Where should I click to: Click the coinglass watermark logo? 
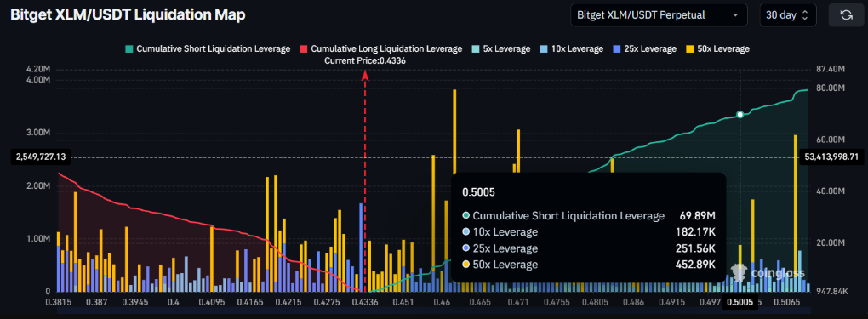coord(768,273)
